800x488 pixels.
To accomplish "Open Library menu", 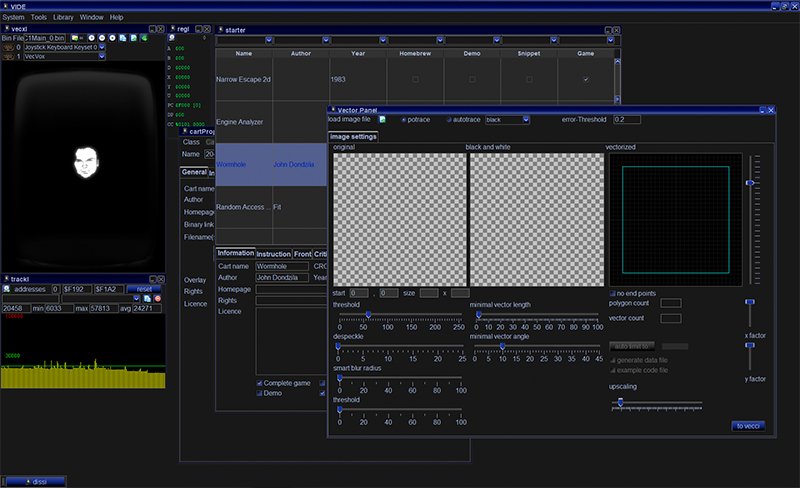I will pyautogui.click(x=63, y=17).
